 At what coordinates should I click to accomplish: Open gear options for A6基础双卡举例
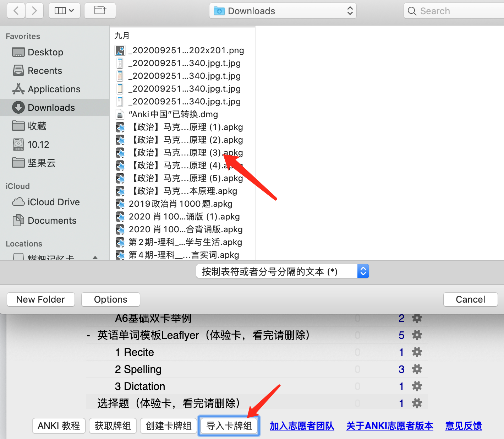(x=417, y=318)
